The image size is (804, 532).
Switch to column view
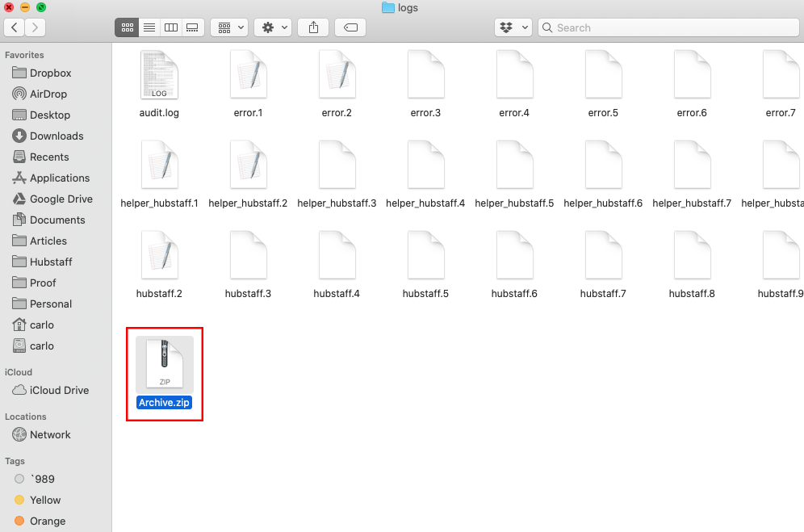[x=171, y=27]
